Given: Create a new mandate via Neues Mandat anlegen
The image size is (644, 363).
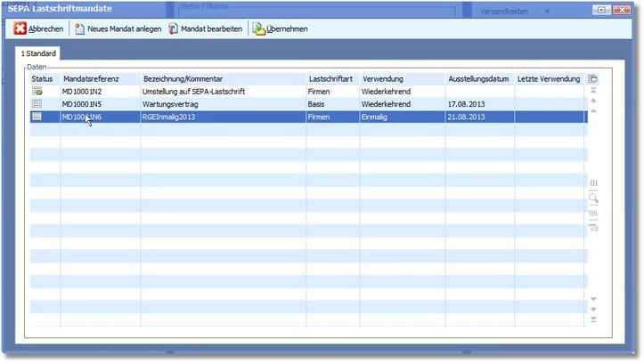Looking at the screenshot, I should [x=118, y=29].
